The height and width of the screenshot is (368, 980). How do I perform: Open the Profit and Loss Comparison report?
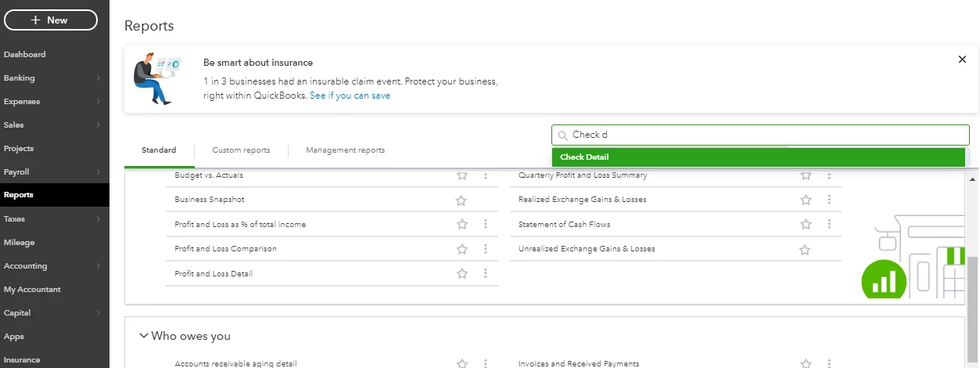point(225,249)
